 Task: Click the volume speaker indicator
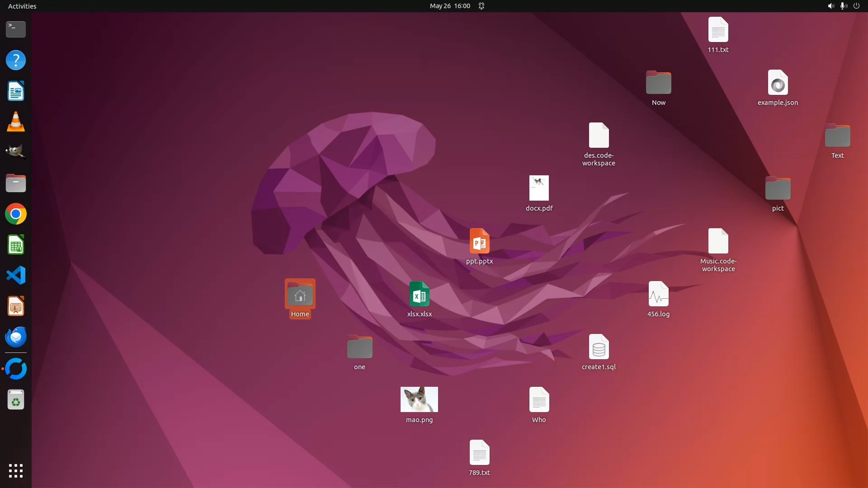tap(830, 6)
